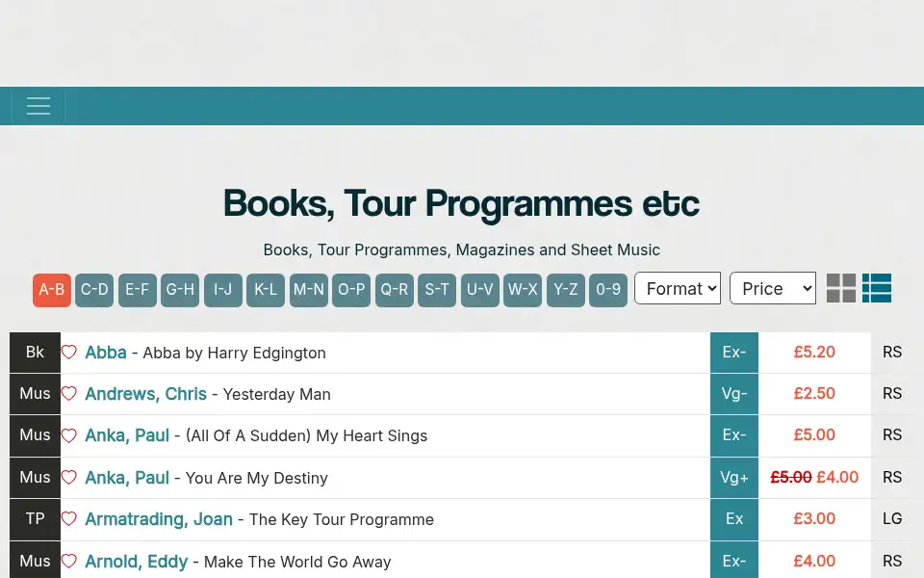Screen dimensions: 924x578
Task: Click the LG code in Armatrading row
Action: tap(892, 518)
